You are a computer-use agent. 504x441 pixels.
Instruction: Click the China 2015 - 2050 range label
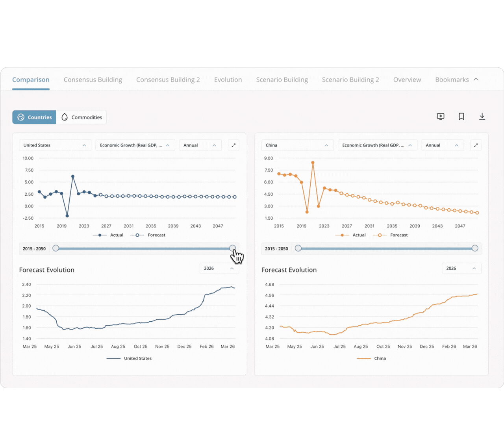coord(276,249)
